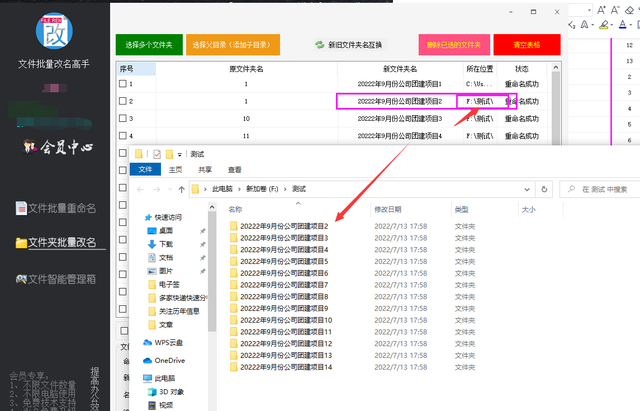
Task: Open 关注历年信息 folder in navigation pane
Action: pyautogui.click(x=174, y=311)
